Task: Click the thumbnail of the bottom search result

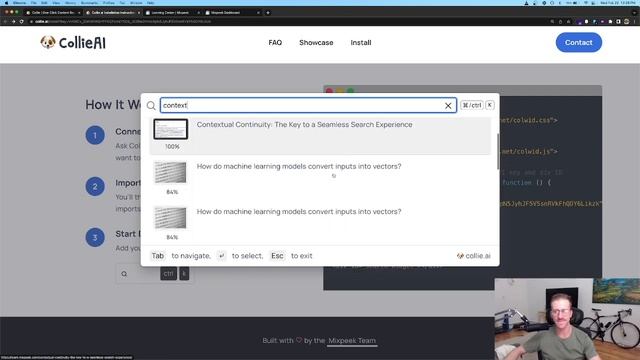Action: pos(170,218)
